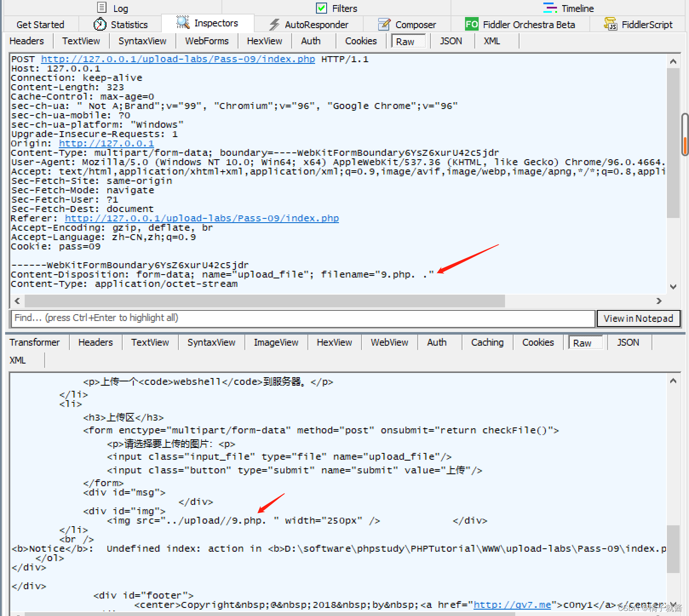Open the FiddlerScript tab

point(647,25)
